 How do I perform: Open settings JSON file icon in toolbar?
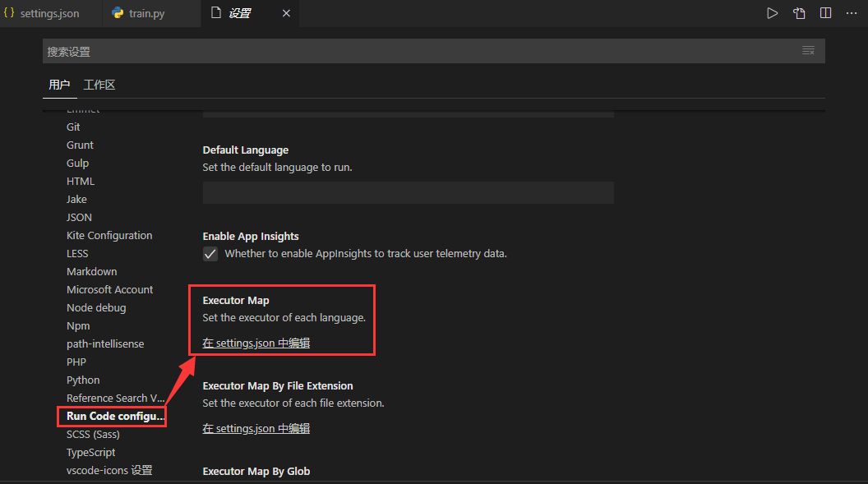click(799, 13)
